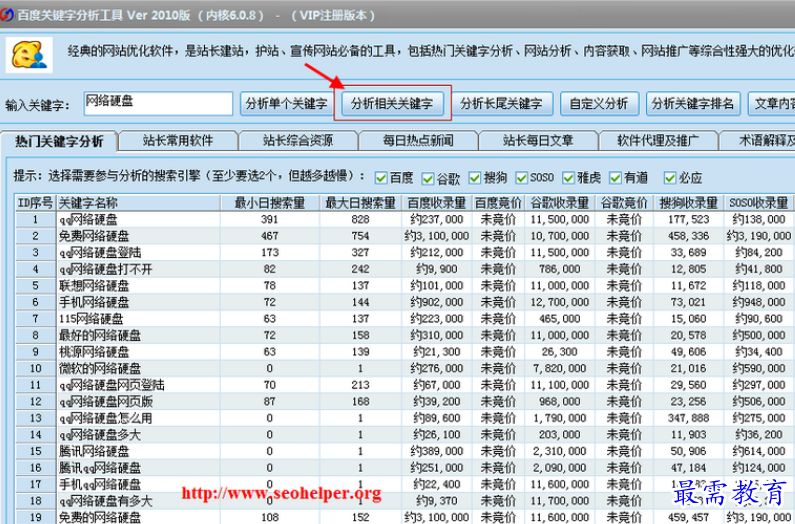Click the cell 约902,000 for 手机网络硬盘
Screen dimensions: 795x524
coord(437,302)
